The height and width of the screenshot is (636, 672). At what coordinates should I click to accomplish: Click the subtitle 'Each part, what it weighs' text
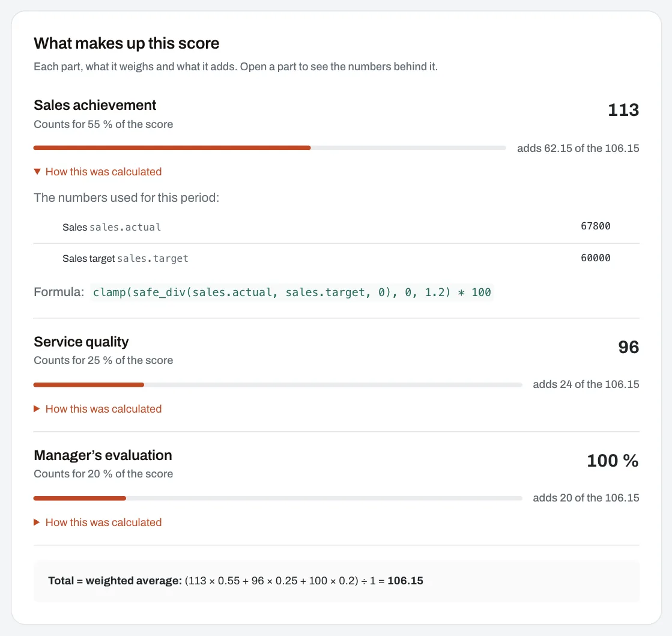pyautogui.click(x=236, y=67)
